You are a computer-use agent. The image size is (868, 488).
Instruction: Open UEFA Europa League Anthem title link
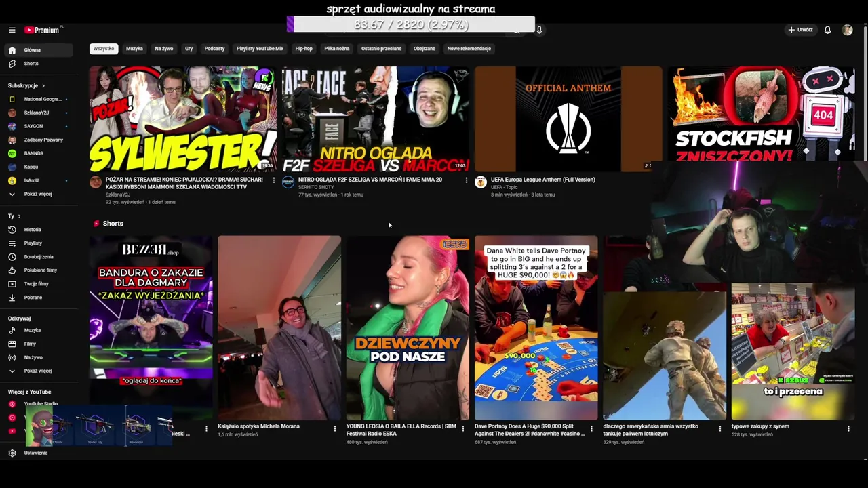(543, 180)
